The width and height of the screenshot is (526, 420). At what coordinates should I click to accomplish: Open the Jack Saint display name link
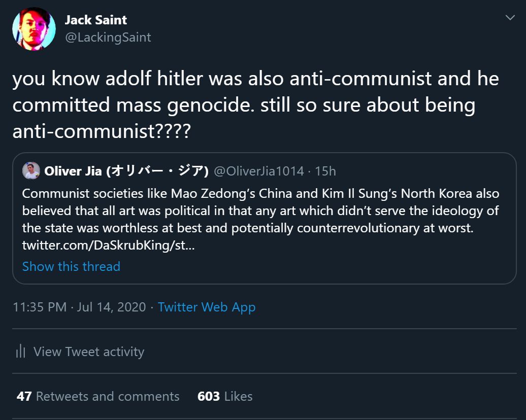tap(95, 20)
